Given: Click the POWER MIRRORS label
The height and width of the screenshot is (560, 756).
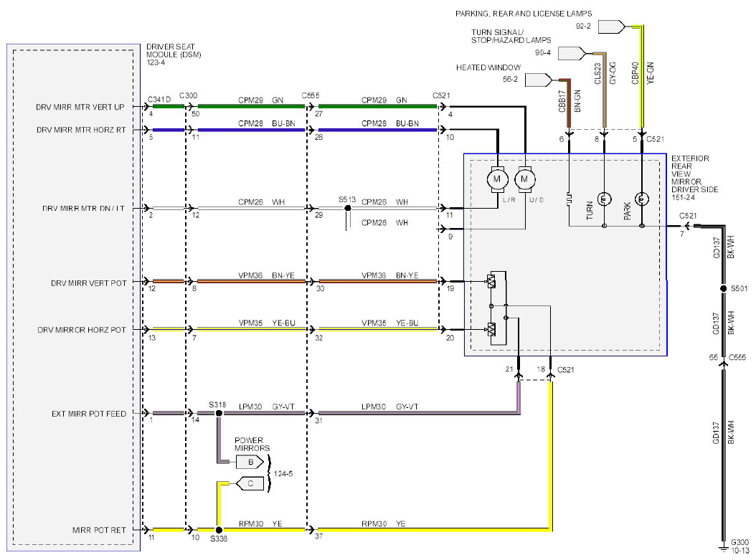Looking at the screenshot, I should click(252, 445).
